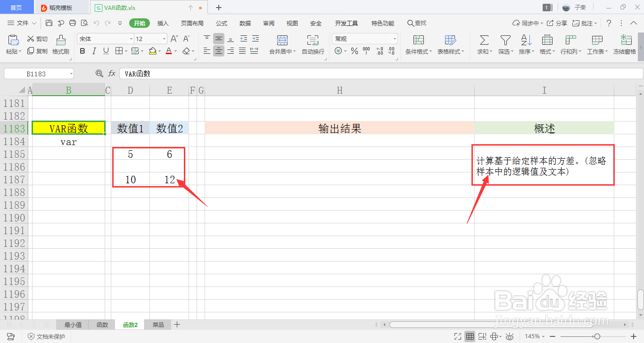Click the Sort (排序) icon

click(x=526, y=40)
